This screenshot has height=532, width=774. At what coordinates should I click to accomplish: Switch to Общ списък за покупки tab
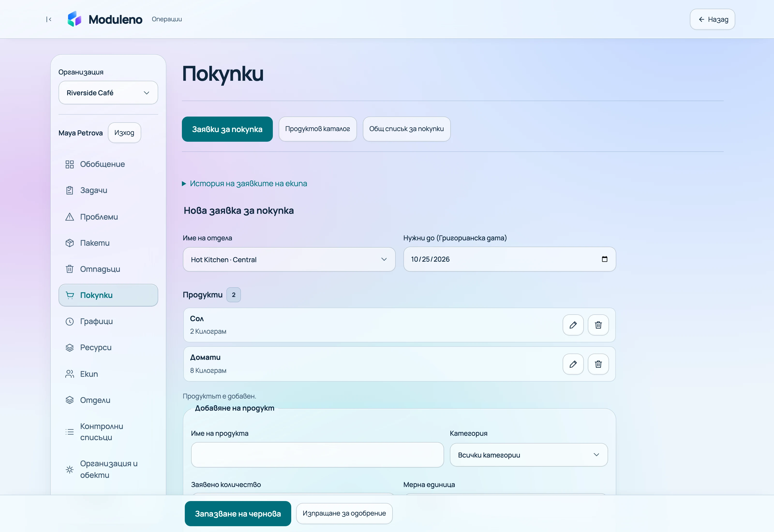(406, 129)
